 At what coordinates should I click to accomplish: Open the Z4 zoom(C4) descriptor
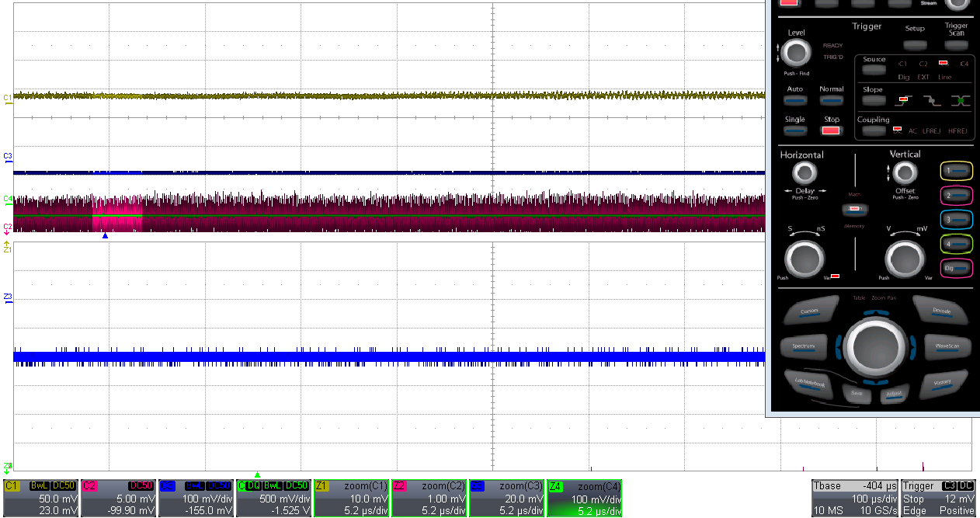click(585, 498)
